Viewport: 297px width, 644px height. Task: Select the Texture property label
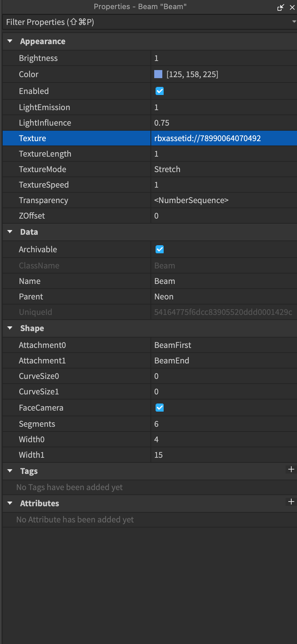pos(32,138)
